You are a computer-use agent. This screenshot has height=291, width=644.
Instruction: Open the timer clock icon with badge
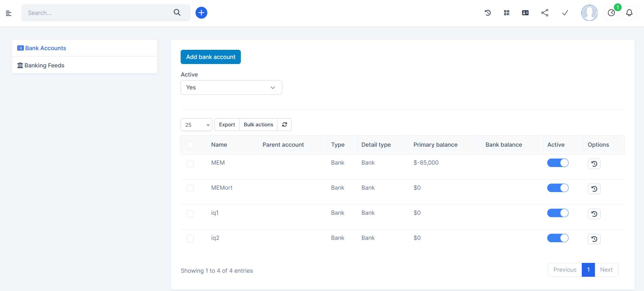[612, 13]
